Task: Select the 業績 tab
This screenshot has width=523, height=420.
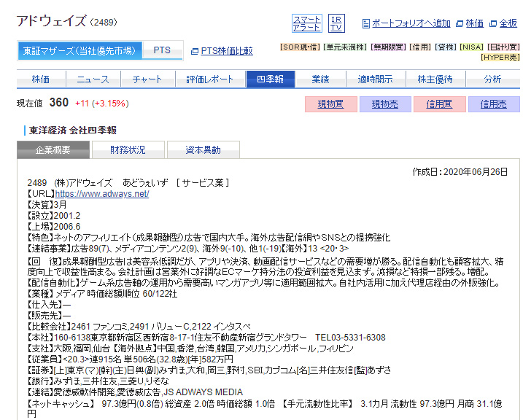Action: (x=320, y=79)
